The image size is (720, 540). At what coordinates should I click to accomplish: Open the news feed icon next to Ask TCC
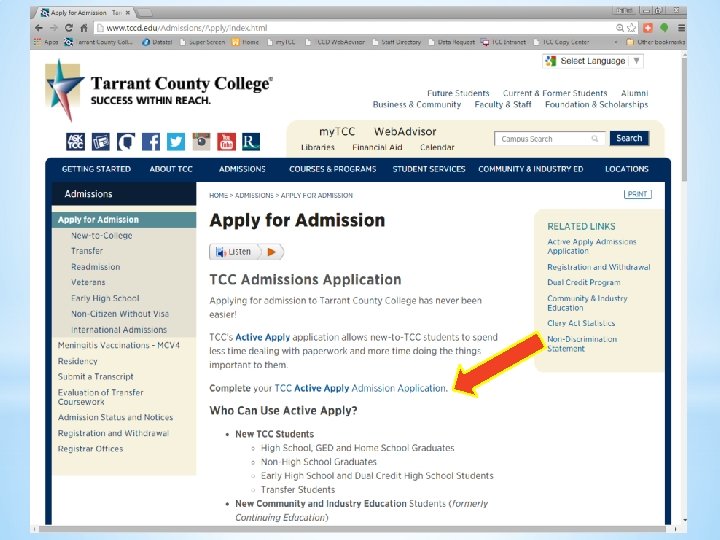coord(101,141)
